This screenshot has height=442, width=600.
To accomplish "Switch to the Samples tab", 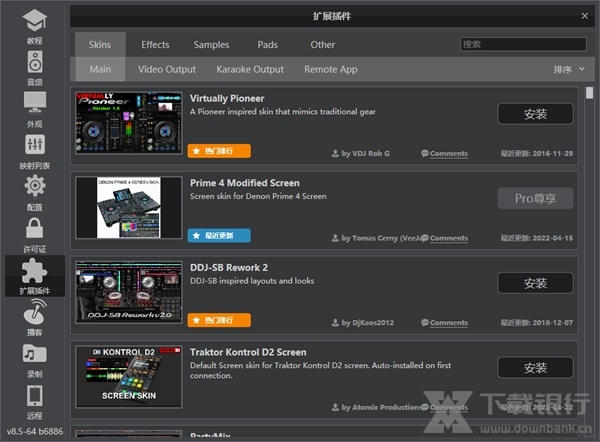I will click(211, 45).
